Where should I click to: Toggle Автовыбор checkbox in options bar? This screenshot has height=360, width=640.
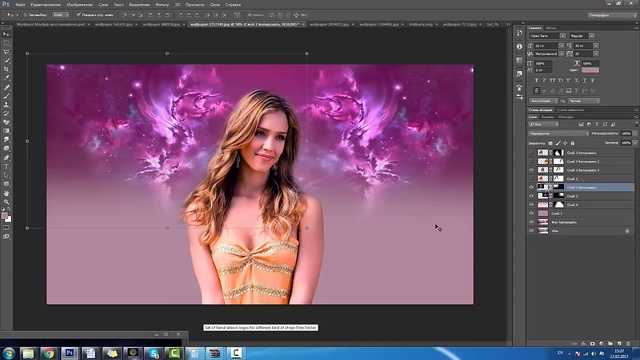click(25, 15)
